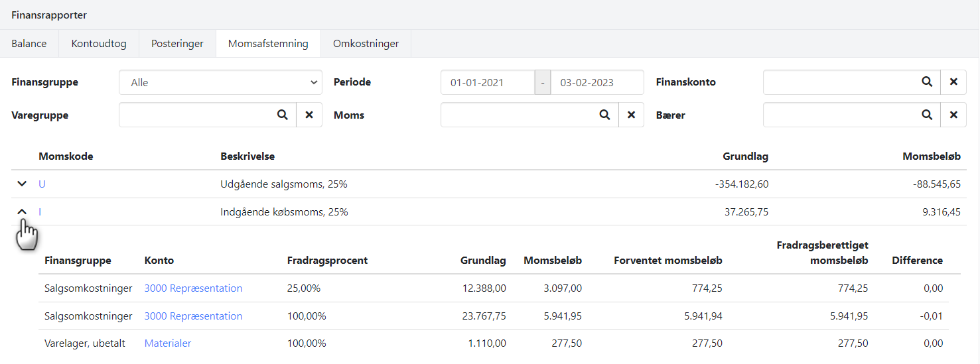Open the Finansgruppe dropdown
980x364 pixels.
220,82
